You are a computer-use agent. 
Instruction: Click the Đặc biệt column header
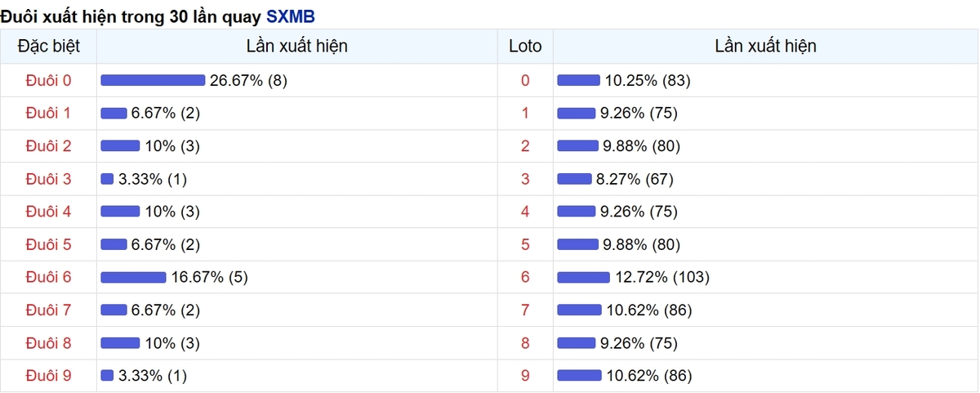[x=48, y=46]
